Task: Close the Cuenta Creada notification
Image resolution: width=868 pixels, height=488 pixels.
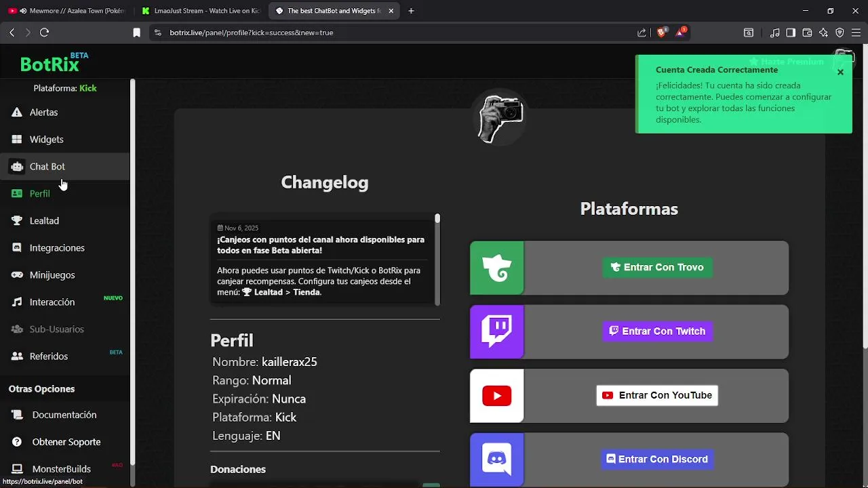Action: [x=840, y=72]
